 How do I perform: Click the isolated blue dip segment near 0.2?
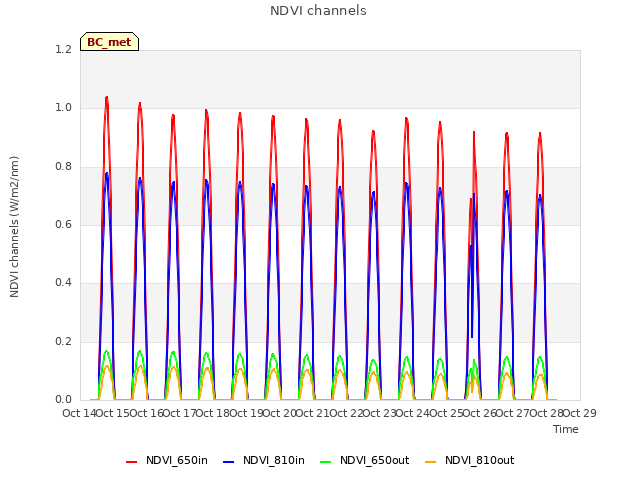[x=472, y=331]
